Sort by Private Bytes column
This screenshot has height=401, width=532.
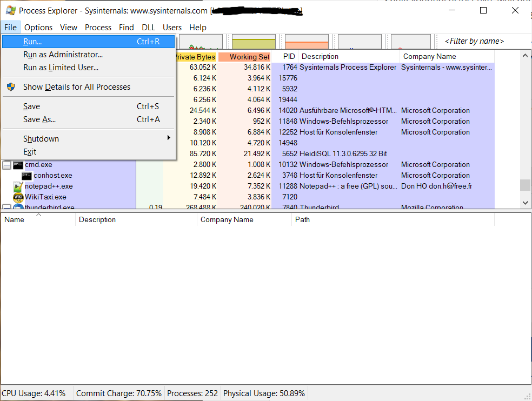click(x=196, y=57)
